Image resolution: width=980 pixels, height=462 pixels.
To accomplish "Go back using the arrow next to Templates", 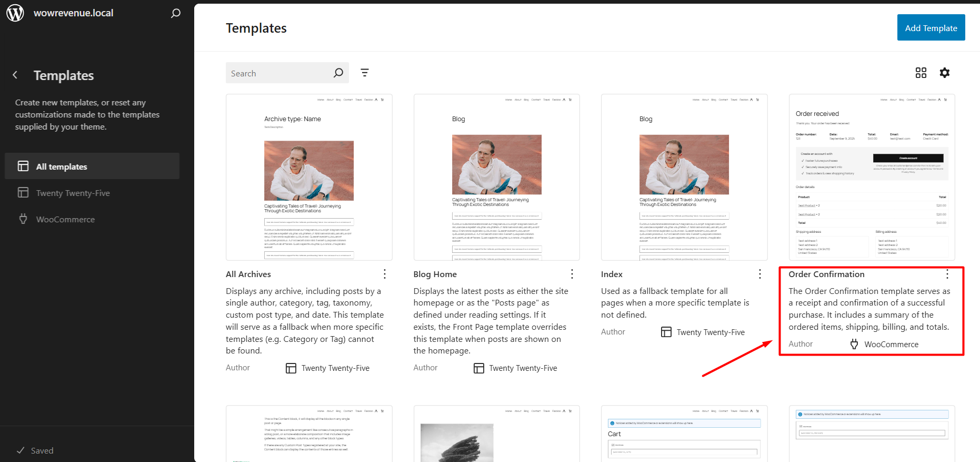I will [15, 75].
